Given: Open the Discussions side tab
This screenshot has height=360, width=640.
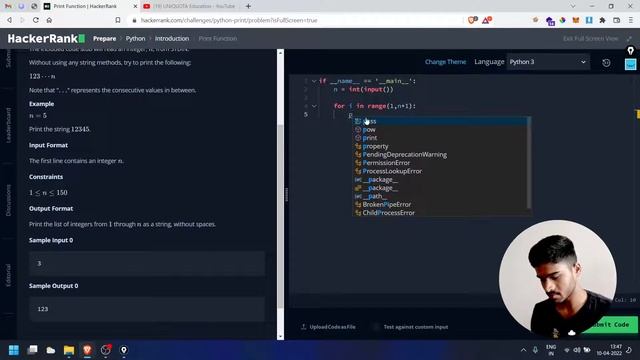Looking at the screenshot, I should tap(8, 200).
